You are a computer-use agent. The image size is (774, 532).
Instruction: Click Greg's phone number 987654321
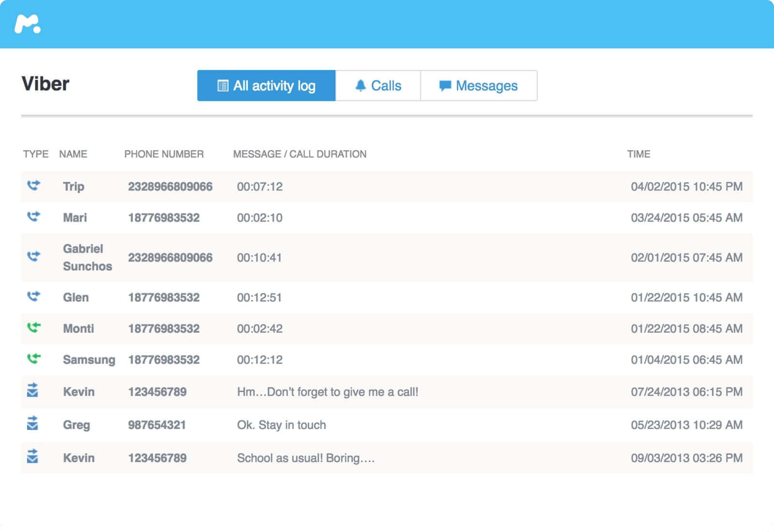pyautogui.click(x=157, y=425)
